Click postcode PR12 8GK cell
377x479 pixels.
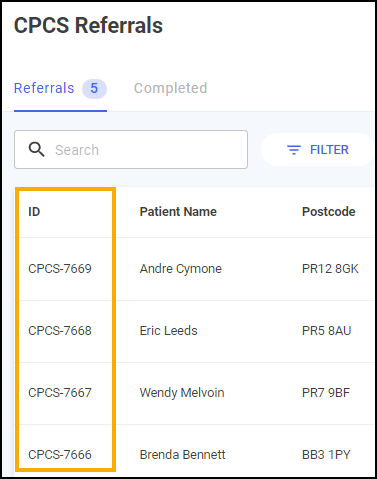pyautogui.click(x=330, y=269)
